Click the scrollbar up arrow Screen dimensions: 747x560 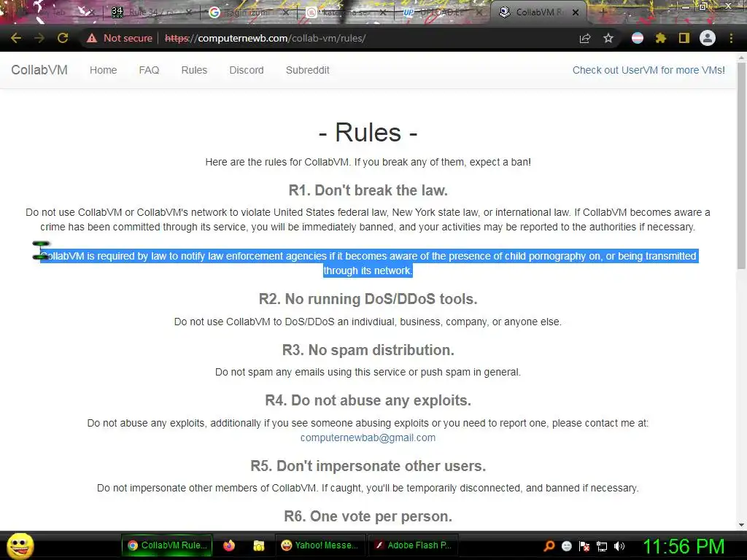741,58
